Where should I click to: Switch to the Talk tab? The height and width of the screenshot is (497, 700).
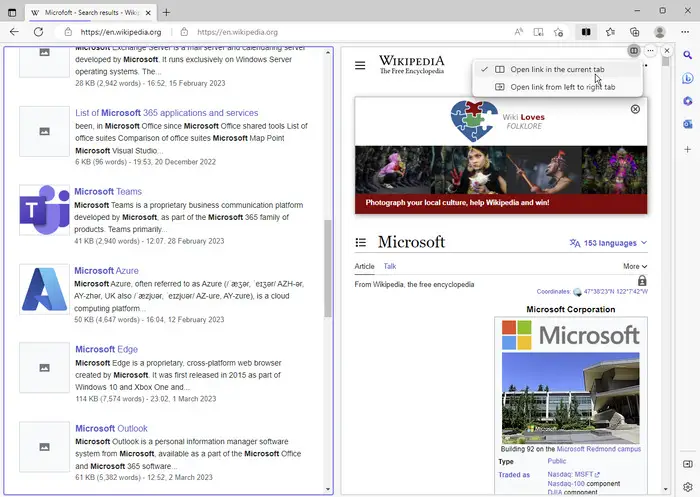[390, 266]
